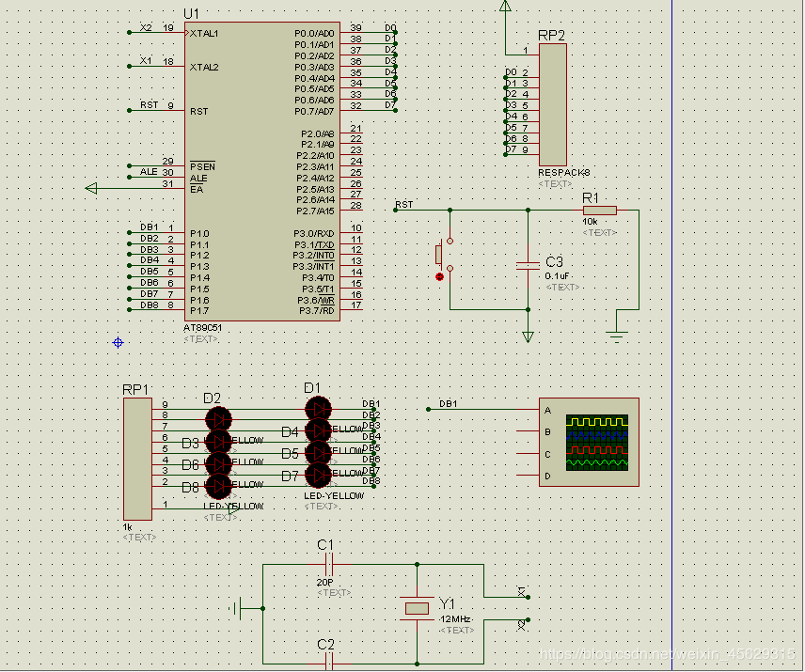Click the Y1 reference label
805x672 pixels.
pyautogui.click(x=447, y=603)
